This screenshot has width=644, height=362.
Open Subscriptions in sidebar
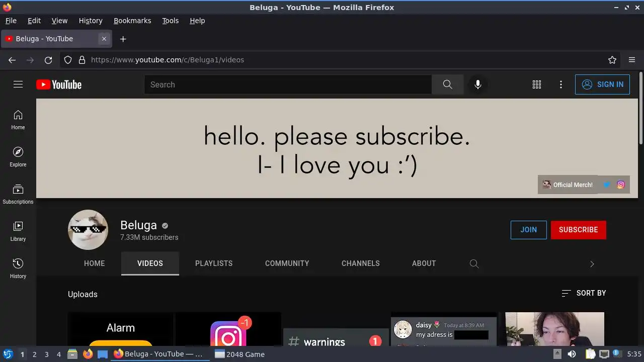pos(18,195)
